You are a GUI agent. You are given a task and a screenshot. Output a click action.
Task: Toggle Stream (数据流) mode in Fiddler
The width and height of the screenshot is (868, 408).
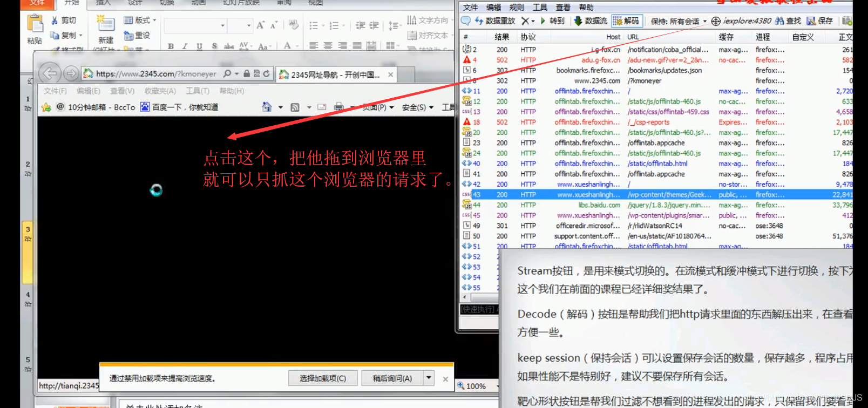[x=591, y=21]
